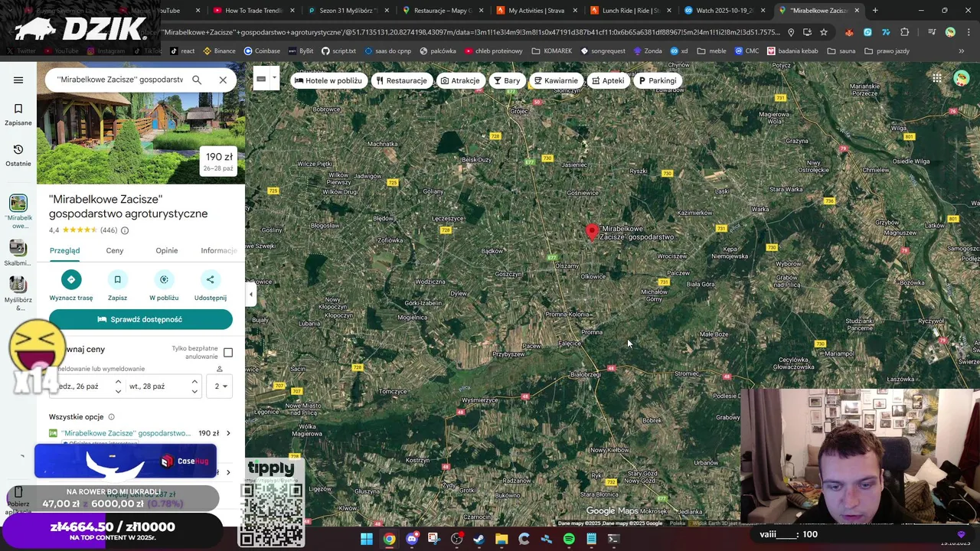Open File Explorer from the taskbar
980x551 pixels.
[501, 539]
